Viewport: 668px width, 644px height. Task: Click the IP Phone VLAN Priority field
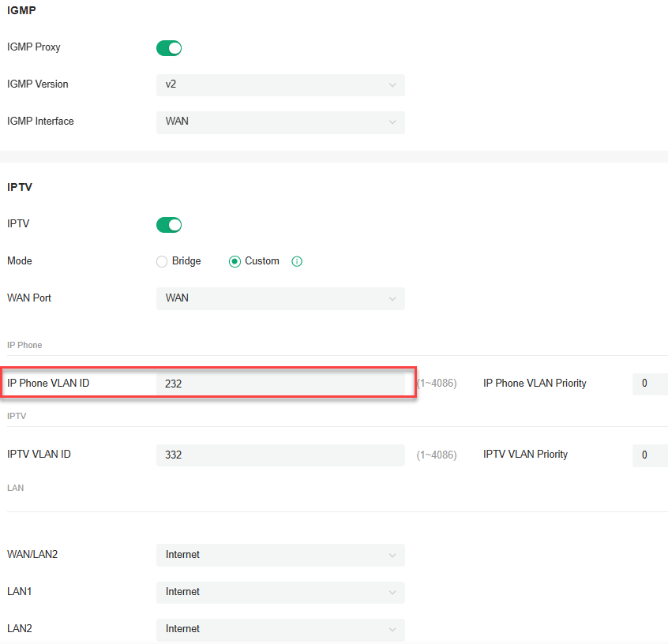pyautogui.click(x=650, y=384)
